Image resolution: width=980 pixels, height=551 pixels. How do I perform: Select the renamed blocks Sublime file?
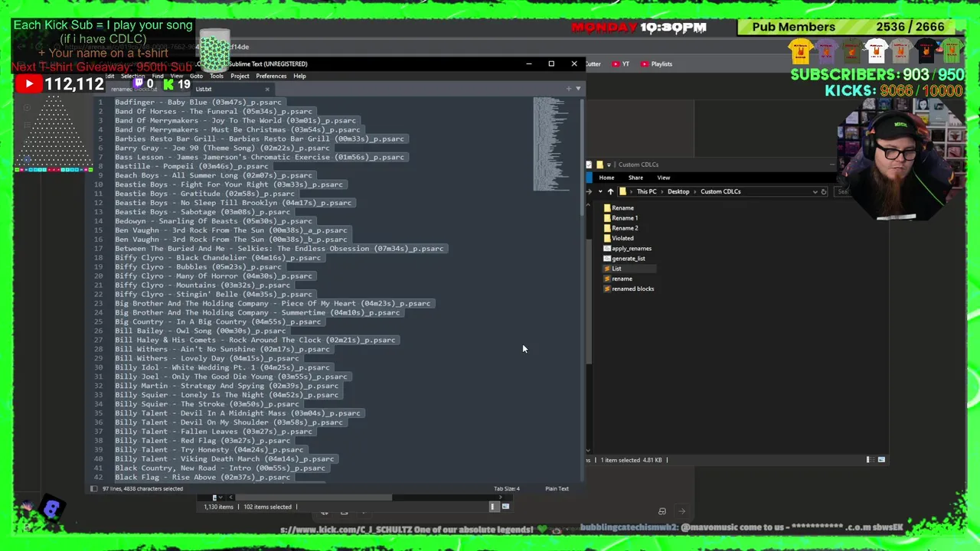[x=628, y=289]
